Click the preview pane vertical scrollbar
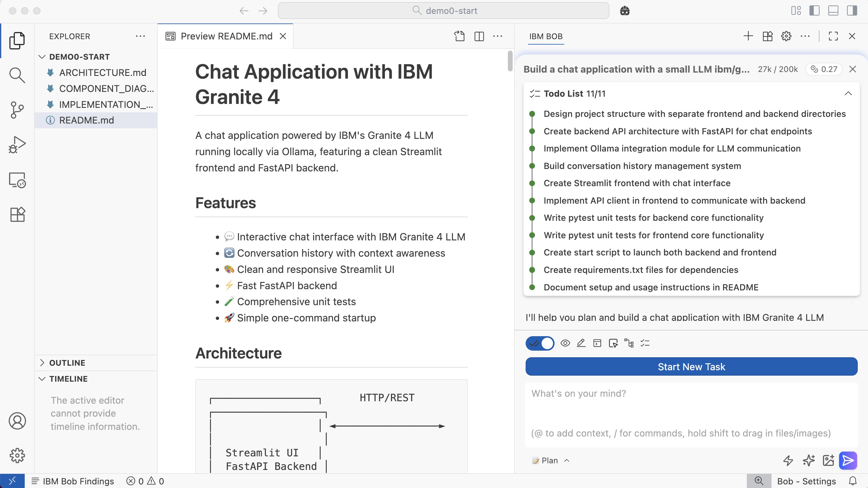The height and width of the screenshot is (488, 868). (x=510, y=61)
